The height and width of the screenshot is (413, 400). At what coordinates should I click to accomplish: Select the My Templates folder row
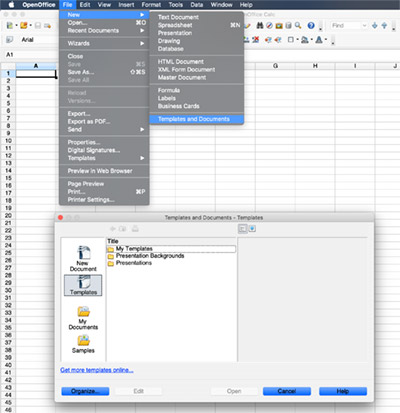(x=171, y=249)
